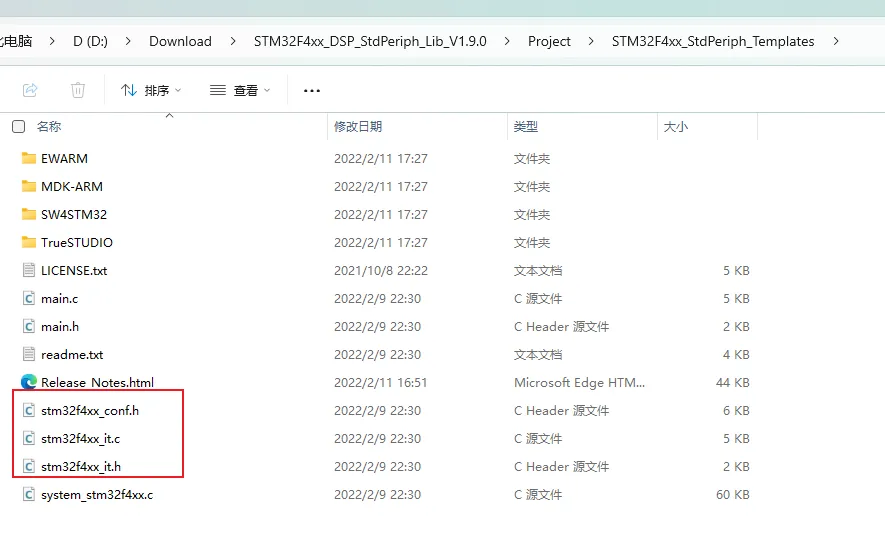Image resolution: width=885 pixels, height=537 pixels.
Task: Select the stm32f4xx_conf.h file name
Action: point(90,411)
